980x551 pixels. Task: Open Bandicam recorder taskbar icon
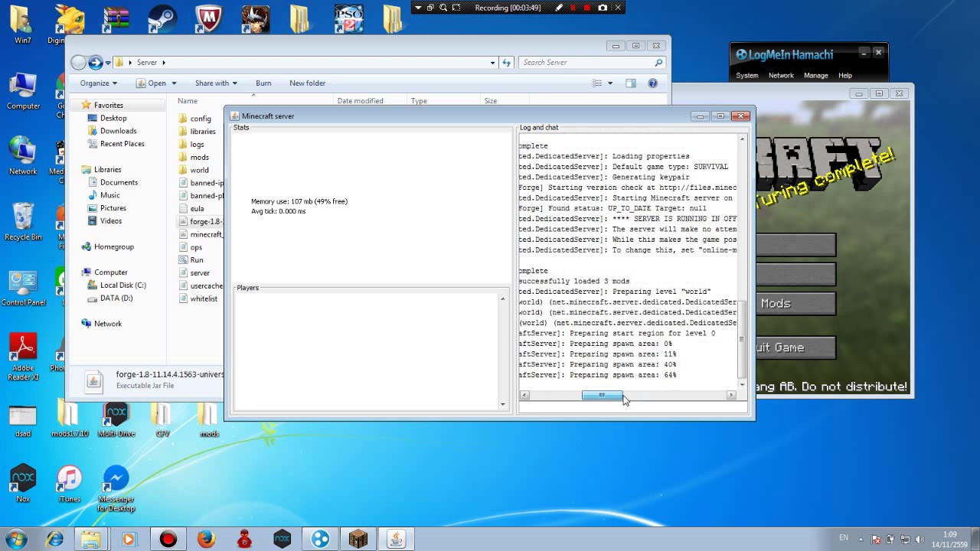click(168, 540)
